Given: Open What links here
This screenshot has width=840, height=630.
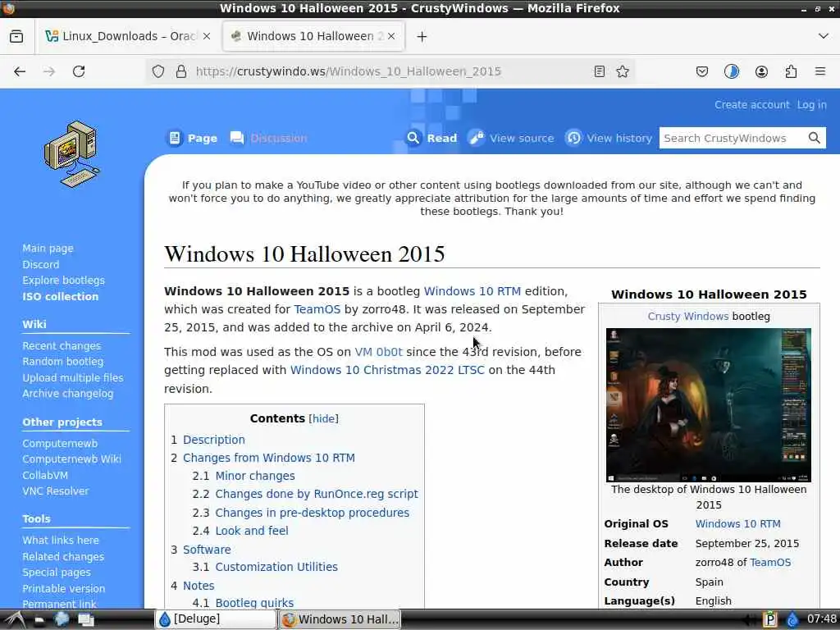Looking at the screenshot, I should [x=60, y=541].
